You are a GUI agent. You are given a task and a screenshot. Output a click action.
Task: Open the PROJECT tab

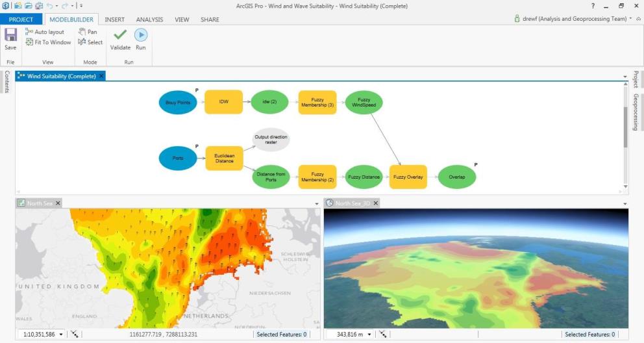21,19
